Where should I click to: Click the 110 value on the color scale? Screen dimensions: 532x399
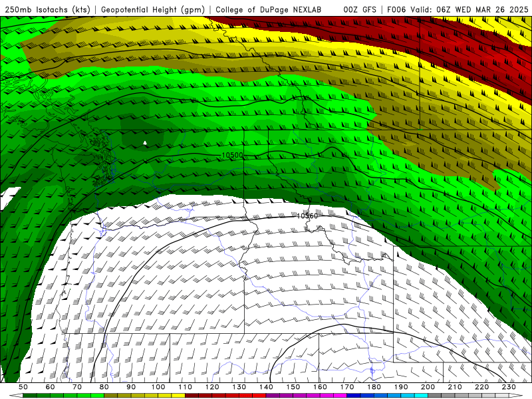[186, 387]
